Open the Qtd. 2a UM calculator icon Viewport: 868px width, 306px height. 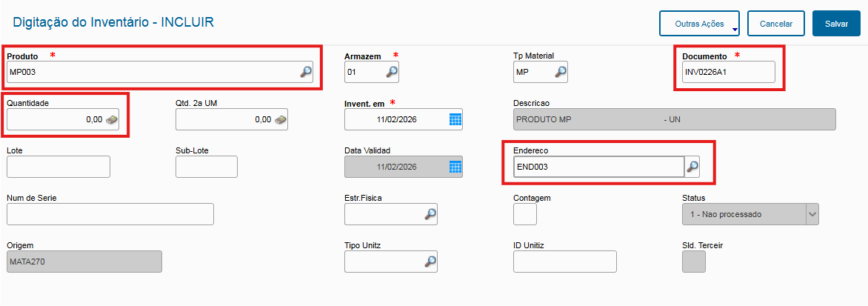coord(281,119)
